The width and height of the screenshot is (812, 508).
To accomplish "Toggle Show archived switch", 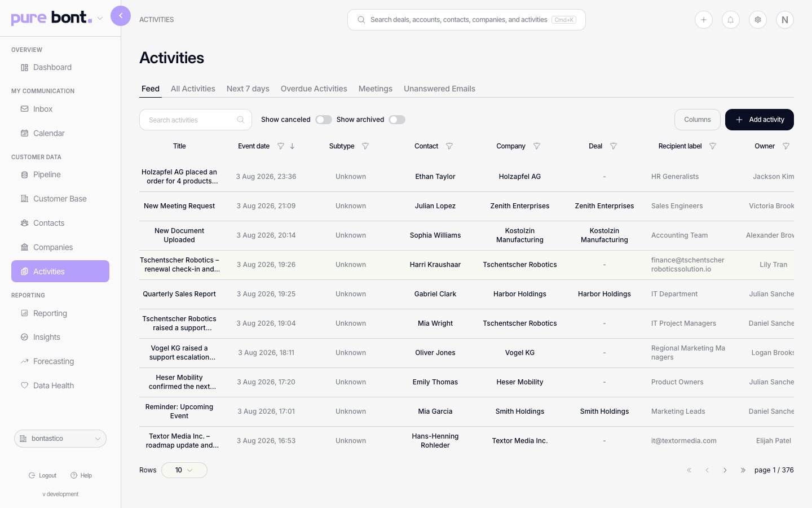I will (x=397, y=120).
